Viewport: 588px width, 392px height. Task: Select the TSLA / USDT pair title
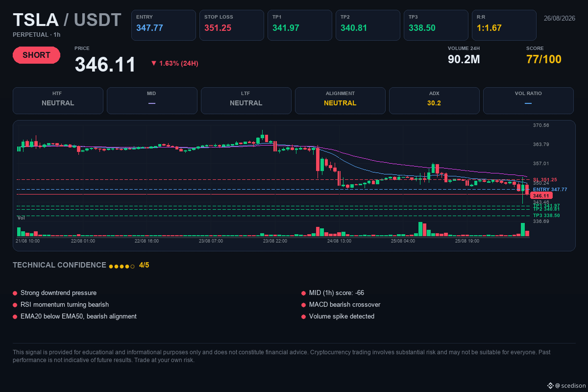[x=67, y=20]
